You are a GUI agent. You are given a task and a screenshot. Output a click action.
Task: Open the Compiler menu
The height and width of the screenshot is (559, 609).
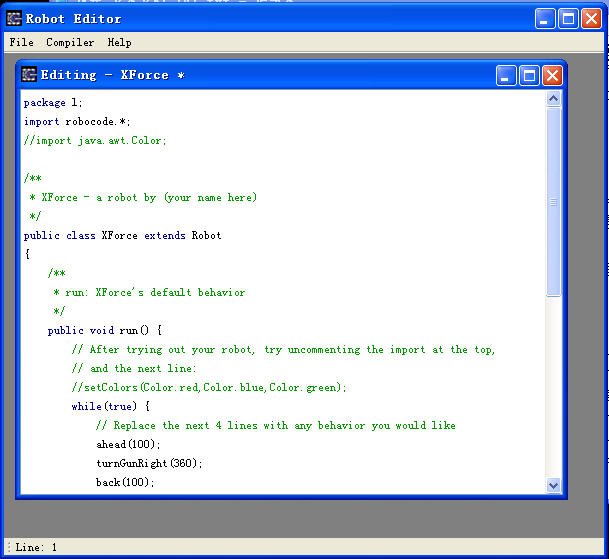pos(70,42)
